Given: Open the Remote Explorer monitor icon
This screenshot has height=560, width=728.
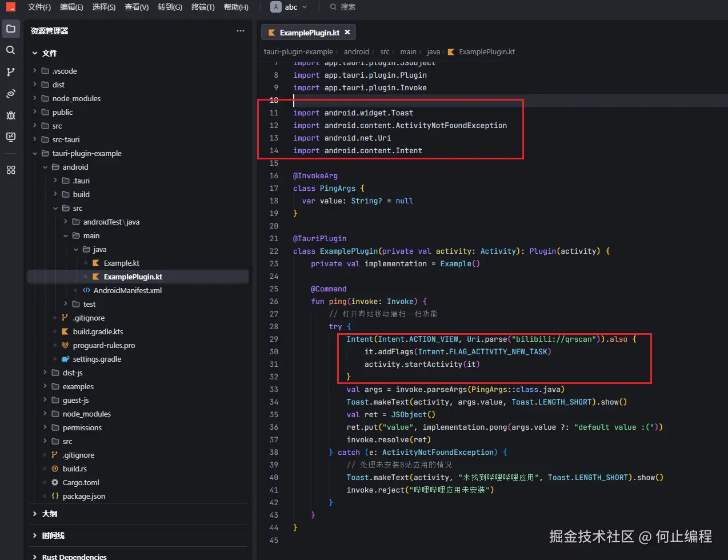Looking at the screenshot, I should pyautogui.click(x=11, y=137).
